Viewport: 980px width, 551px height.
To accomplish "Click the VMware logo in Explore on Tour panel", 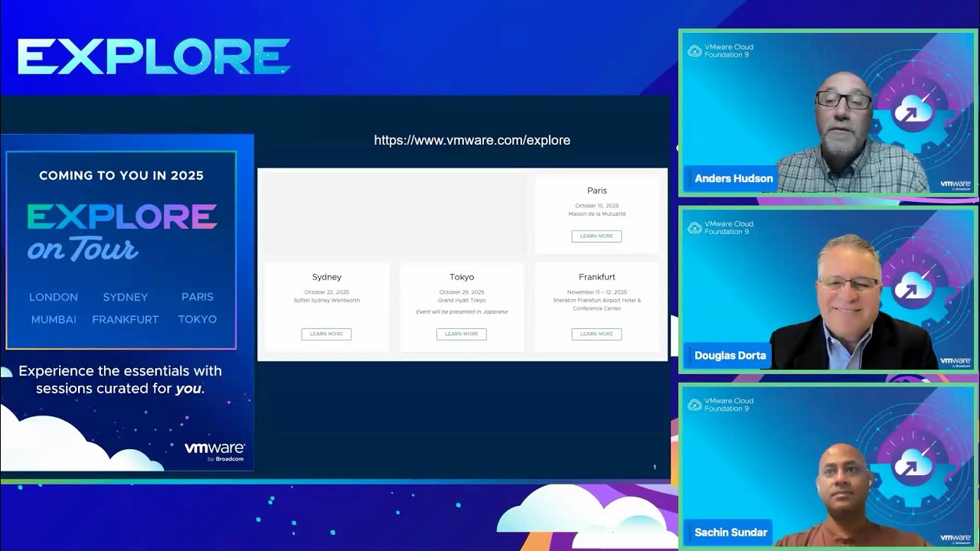I will (214, 450).
